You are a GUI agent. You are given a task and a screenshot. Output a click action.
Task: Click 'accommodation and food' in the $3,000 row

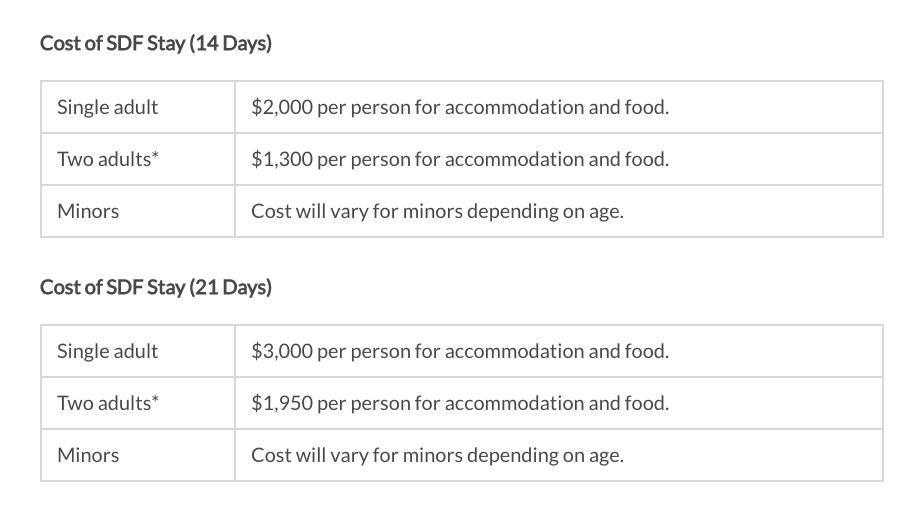click(x=555, y=351)
